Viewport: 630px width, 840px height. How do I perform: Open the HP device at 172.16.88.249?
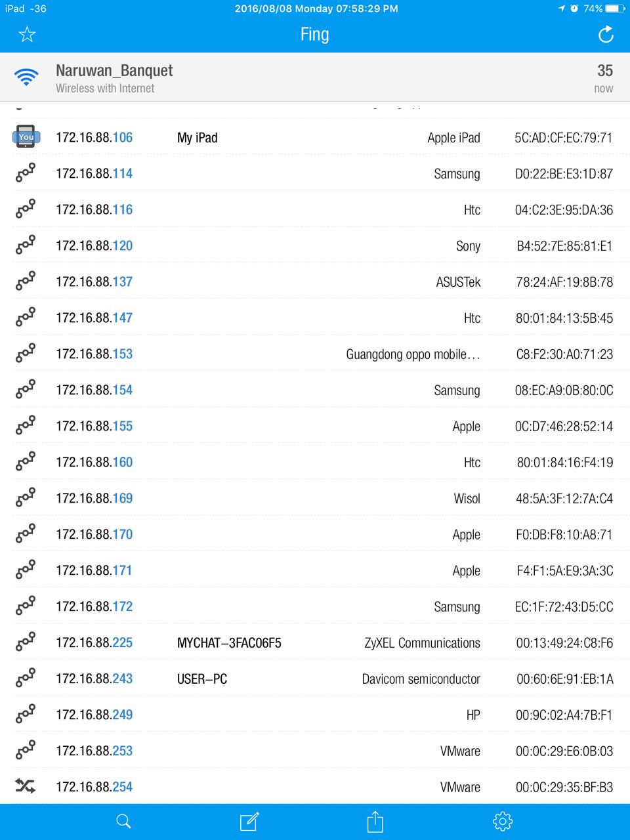[x=315, y=715]
